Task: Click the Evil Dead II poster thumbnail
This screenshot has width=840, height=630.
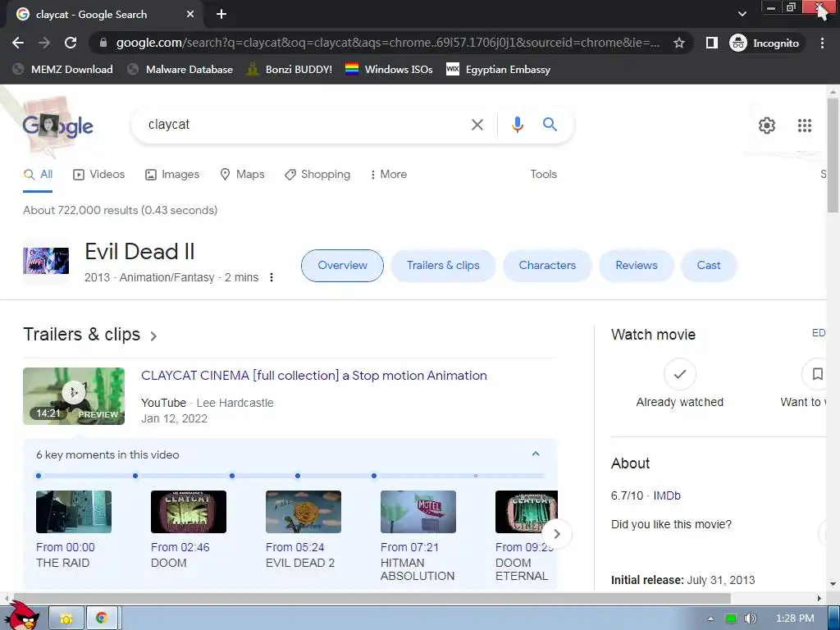Action: click(46, 261)
